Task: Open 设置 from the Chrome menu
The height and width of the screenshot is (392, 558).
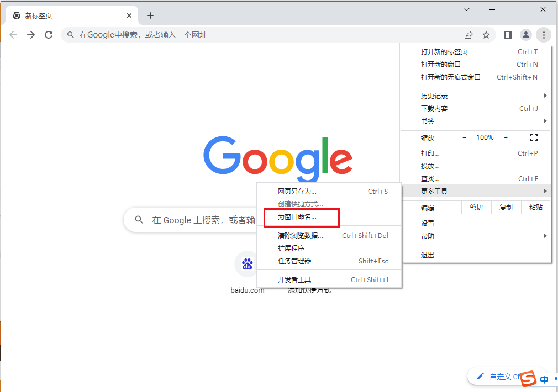Action: (x=476, y=224)
